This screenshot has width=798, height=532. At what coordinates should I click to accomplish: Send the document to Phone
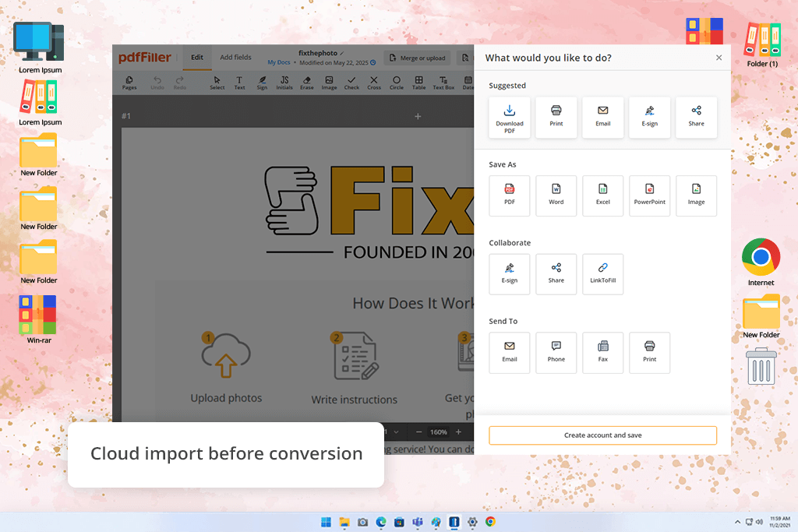coord(556,353)
